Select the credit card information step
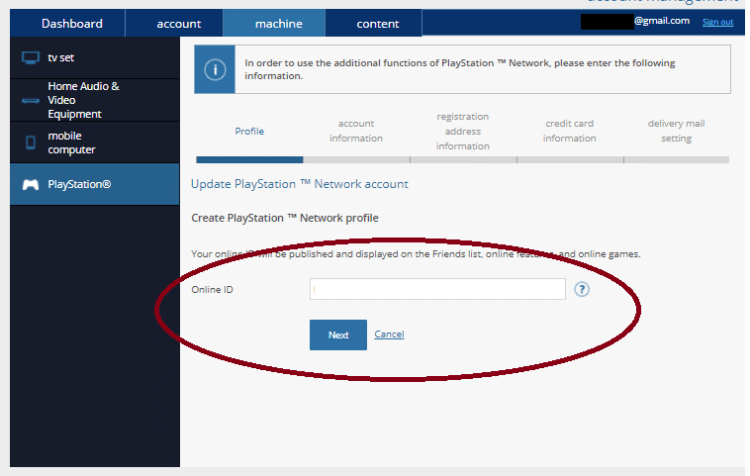This screenshot has width=750, height=476. coord(569,131)
